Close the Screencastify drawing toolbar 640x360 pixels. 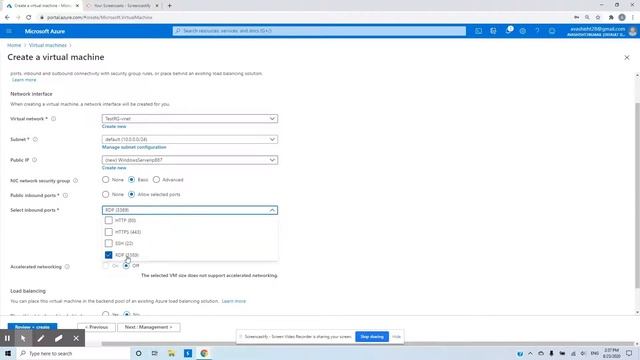[76, 338]
